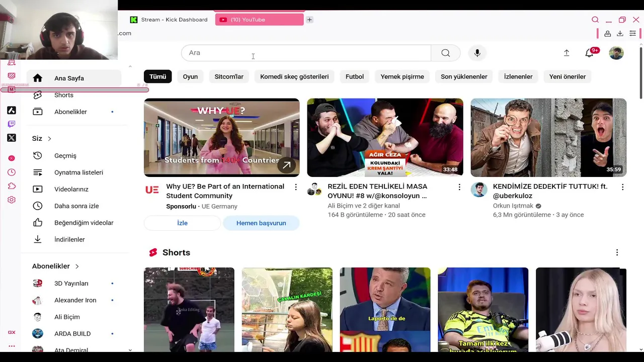Image resolution: width=644 pixels, height=362 pixels.
Task: Select the (10) YouTube tab
Action: [x=259, y=20]
